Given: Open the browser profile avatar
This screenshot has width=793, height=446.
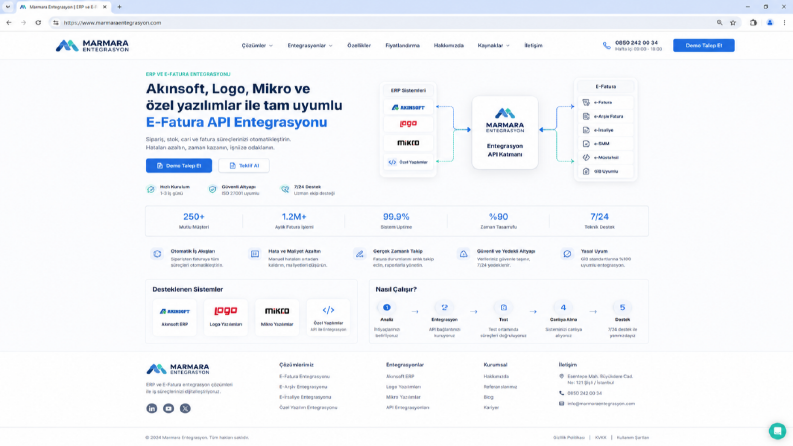Looking at the screenshot, I should tap(770, 23).
